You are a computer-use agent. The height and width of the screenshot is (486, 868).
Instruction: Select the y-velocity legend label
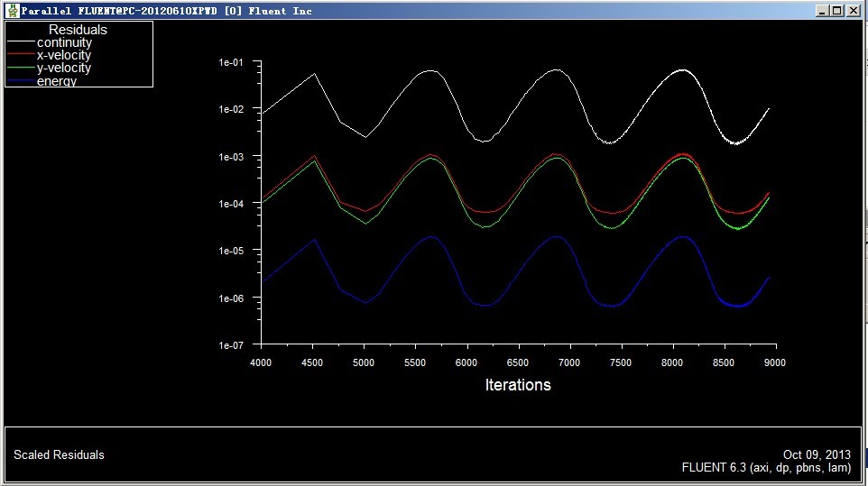pos(64,68)
